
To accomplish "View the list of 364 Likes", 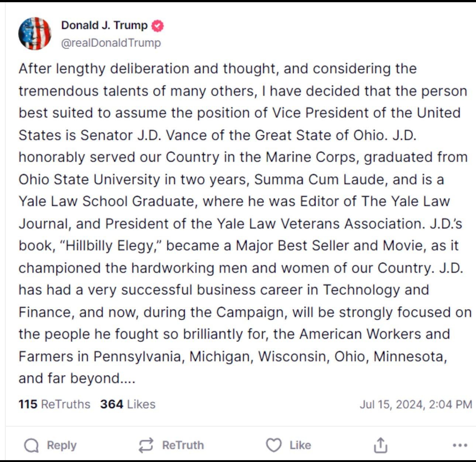I will 128,404.
